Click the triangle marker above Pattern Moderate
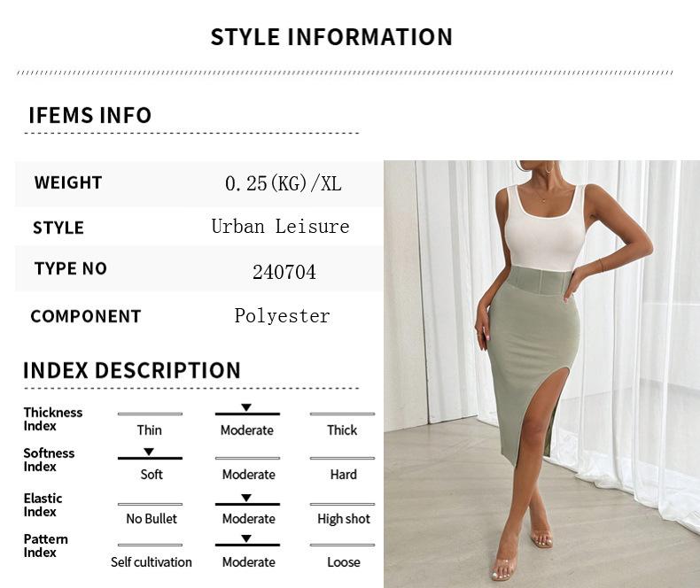The height and width of the screenshot is (588, 700). coord(246,538)
